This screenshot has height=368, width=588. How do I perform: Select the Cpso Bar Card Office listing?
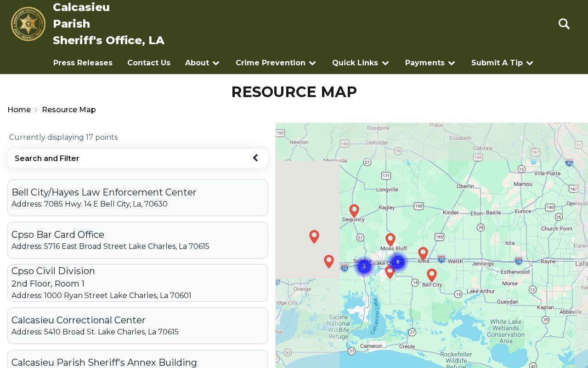click(138, 240)
